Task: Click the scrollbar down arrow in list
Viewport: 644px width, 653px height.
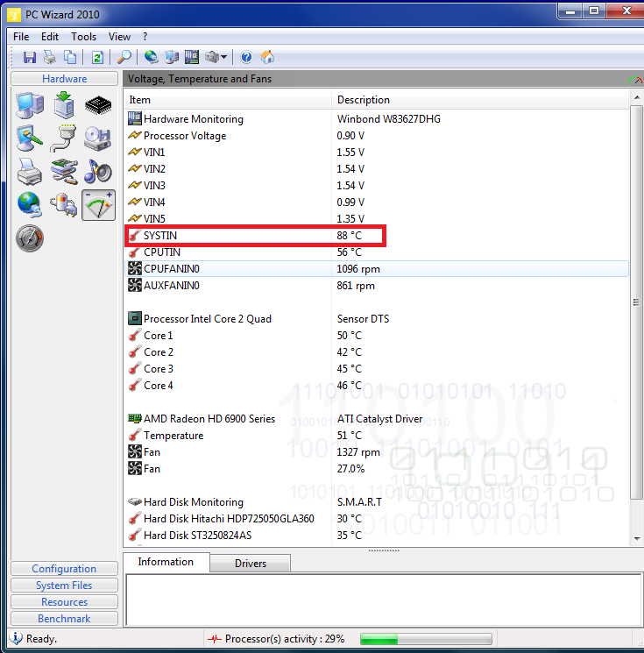Action: 636,538
